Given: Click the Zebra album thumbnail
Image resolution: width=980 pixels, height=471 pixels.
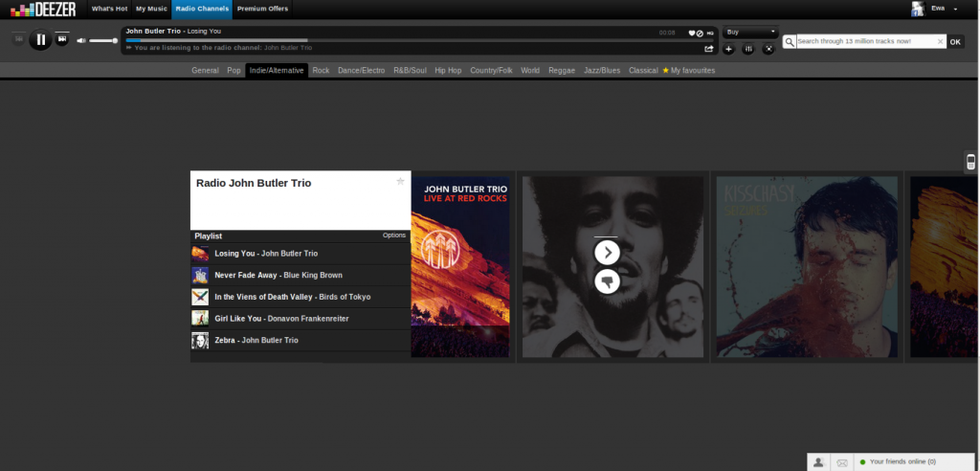Looking at the screenshot, I should tap(200, 340).
